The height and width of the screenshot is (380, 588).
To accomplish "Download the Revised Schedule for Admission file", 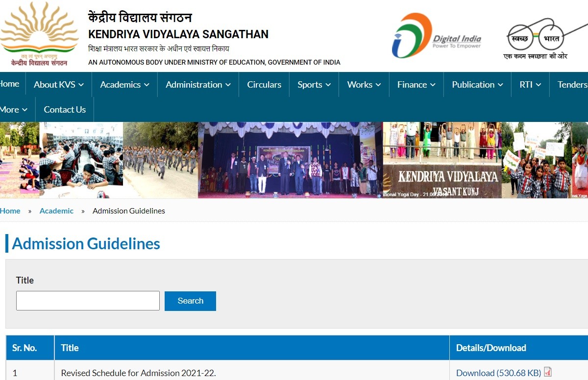I will point(498,373).
